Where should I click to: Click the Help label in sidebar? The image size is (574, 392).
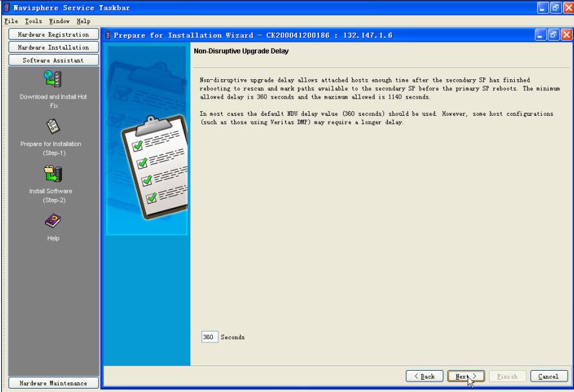[x=53, y=238]
